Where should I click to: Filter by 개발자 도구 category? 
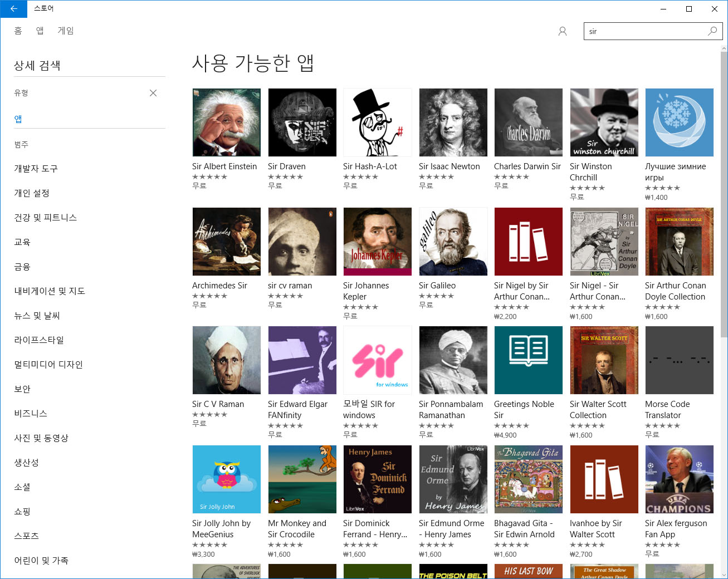[36, 169]
